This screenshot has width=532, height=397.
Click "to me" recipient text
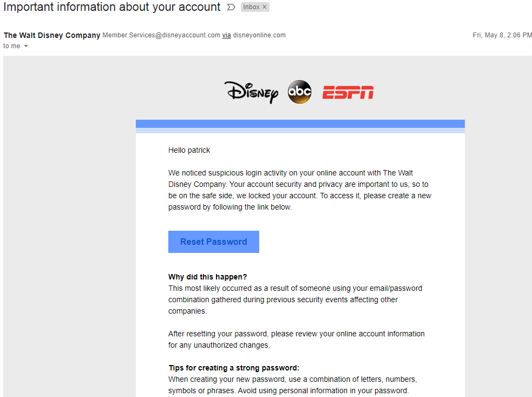tap(12, 46)
